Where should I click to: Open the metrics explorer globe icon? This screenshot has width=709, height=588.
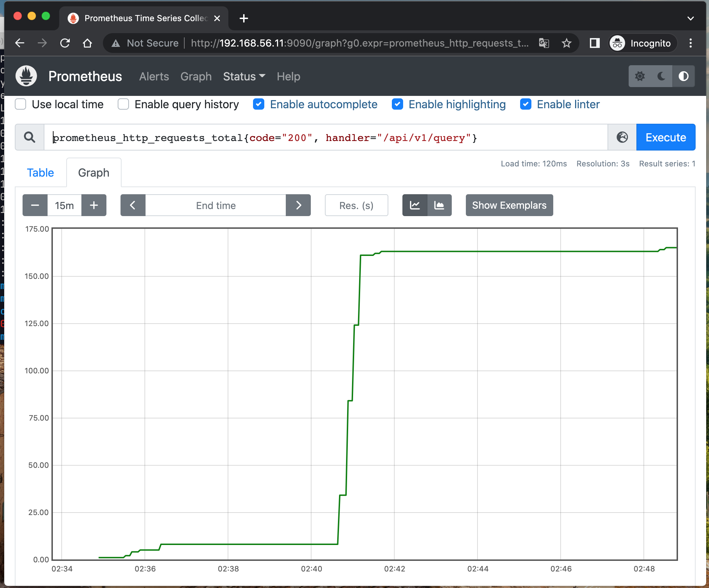[622, 137]
